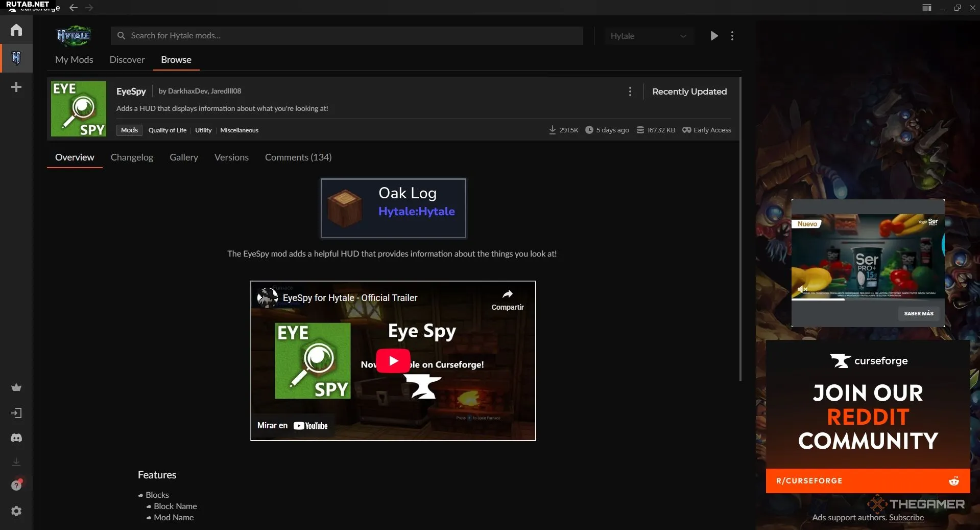Click the Search for Hytale mods field

coord(347,36)
